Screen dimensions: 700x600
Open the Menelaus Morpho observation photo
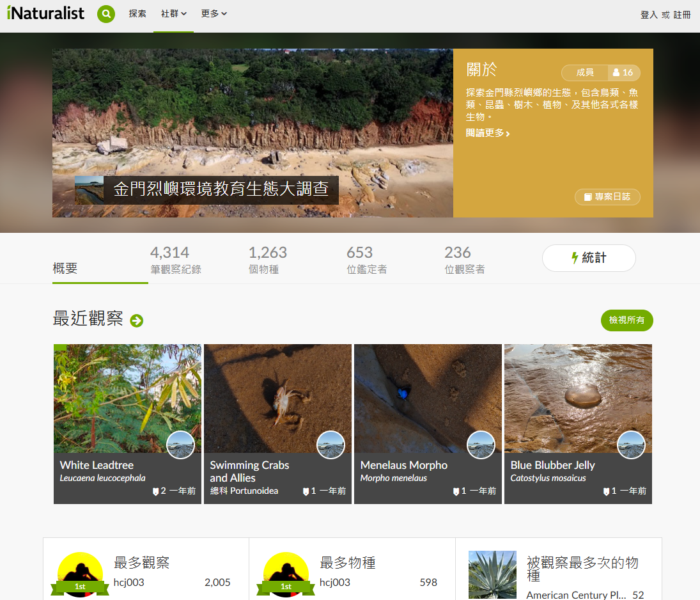[x=427, y=397]
